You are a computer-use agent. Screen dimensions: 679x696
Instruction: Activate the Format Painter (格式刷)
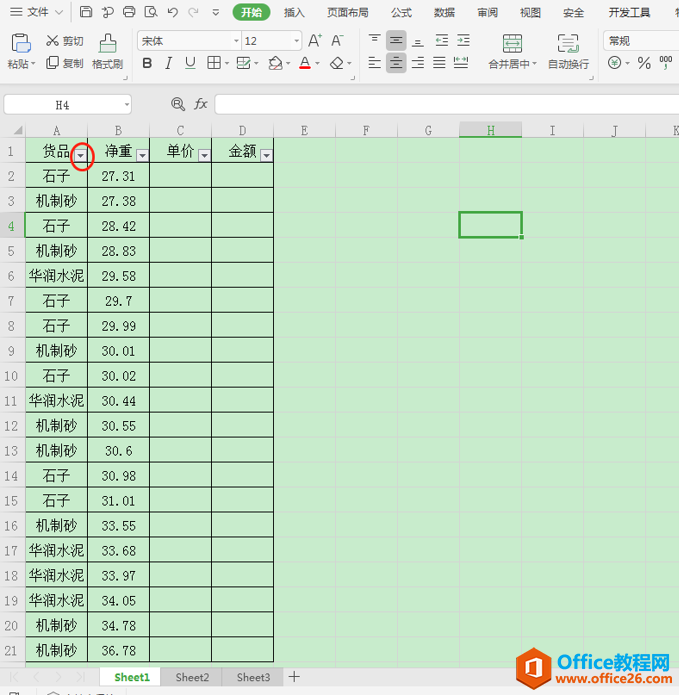pyautogui.click(x=107, y=51)
